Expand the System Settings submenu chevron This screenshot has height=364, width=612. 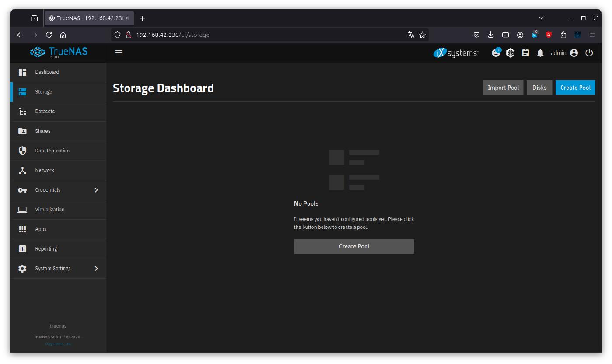click(x=96, y=269)
